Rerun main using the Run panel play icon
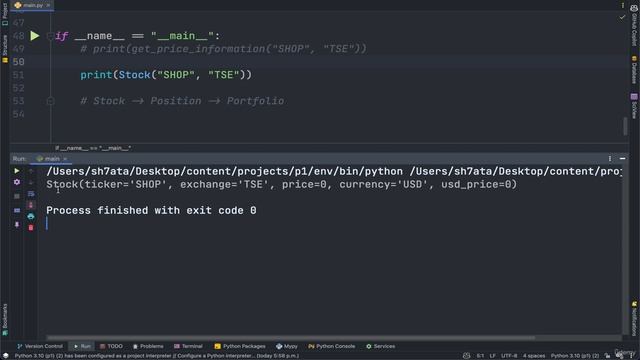This screenshot has height=360, width=640. coord(17,171)
